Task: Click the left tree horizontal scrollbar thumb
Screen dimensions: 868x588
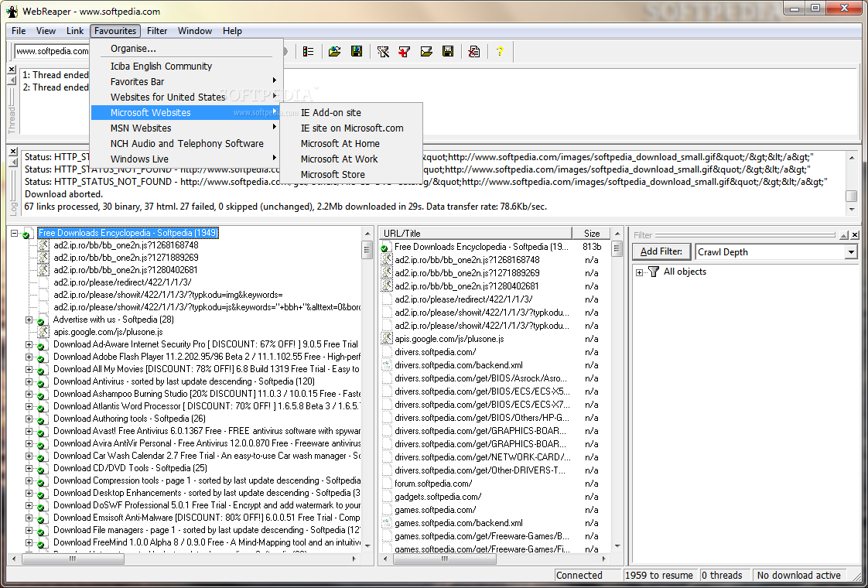Action: click(73, 559)
